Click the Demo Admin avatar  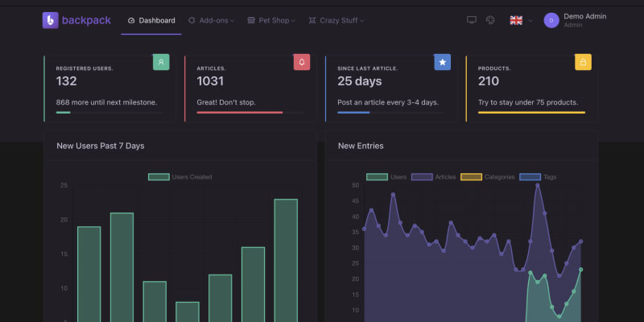pyautogui.click(x=551, y=20)
